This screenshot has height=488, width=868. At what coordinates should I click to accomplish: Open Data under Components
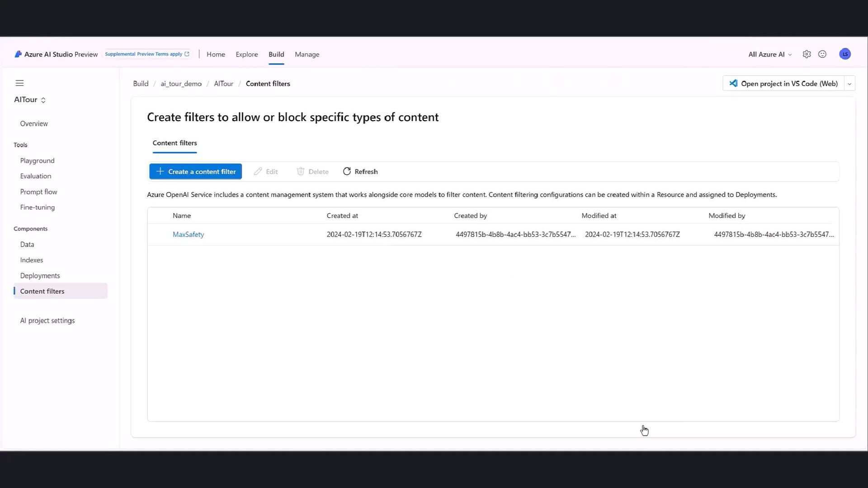pos(27,244)
